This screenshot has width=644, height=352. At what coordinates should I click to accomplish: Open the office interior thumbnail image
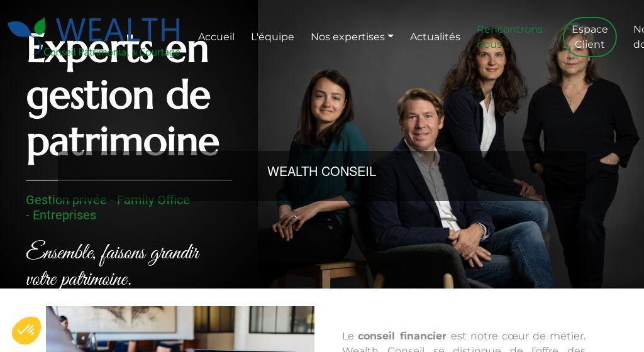[x=180, y=329]
